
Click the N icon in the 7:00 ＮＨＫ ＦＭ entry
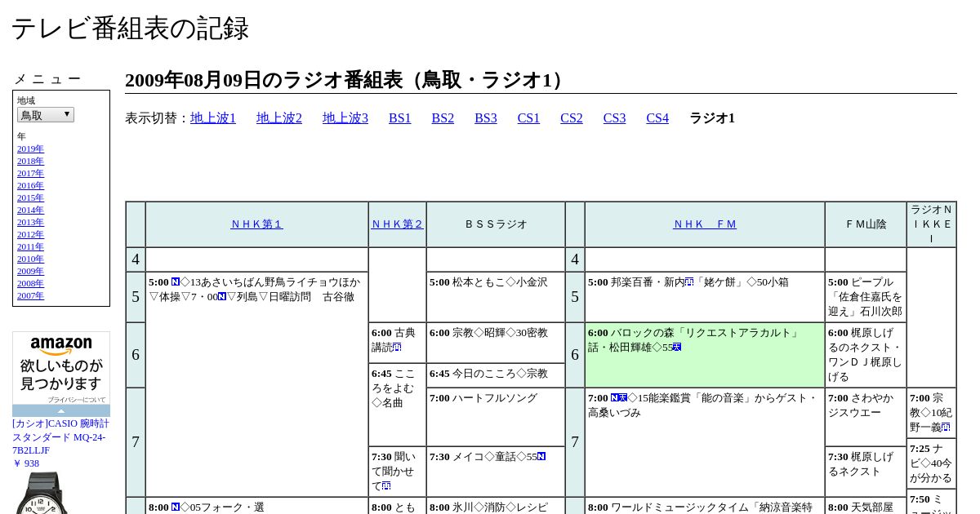coord(615,397)
